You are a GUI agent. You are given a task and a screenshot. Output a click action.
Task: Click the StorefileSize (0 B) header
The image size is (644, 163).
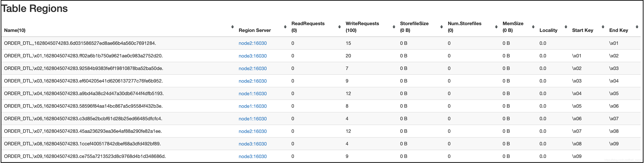[414, 27]
